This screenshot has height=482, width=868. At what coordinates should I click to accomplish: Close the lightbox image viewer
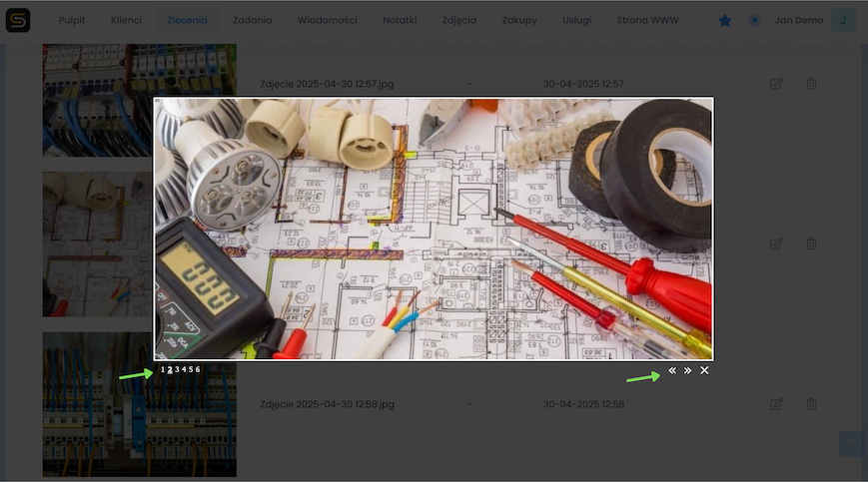[x=704, y=370]
